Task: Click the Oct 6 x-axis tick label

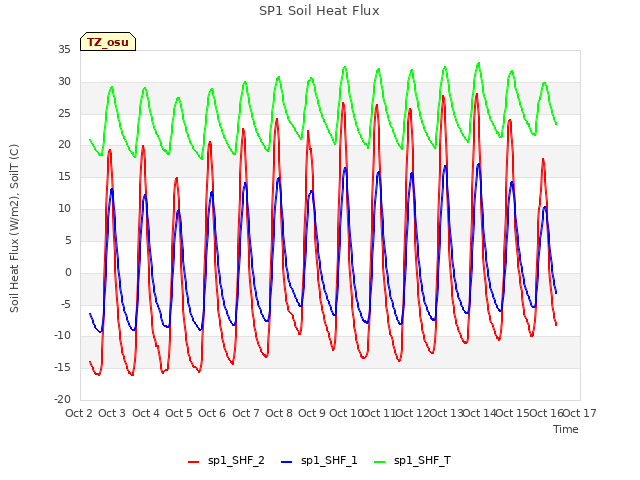Action: [x=212, y=413]
